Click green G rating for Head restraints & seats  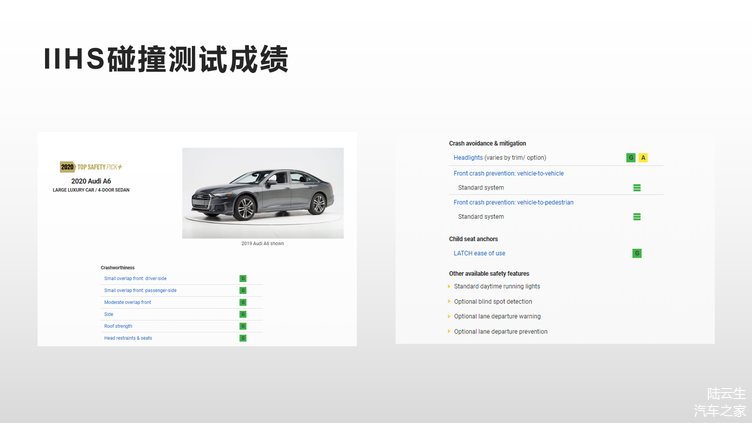click(243, 339)
